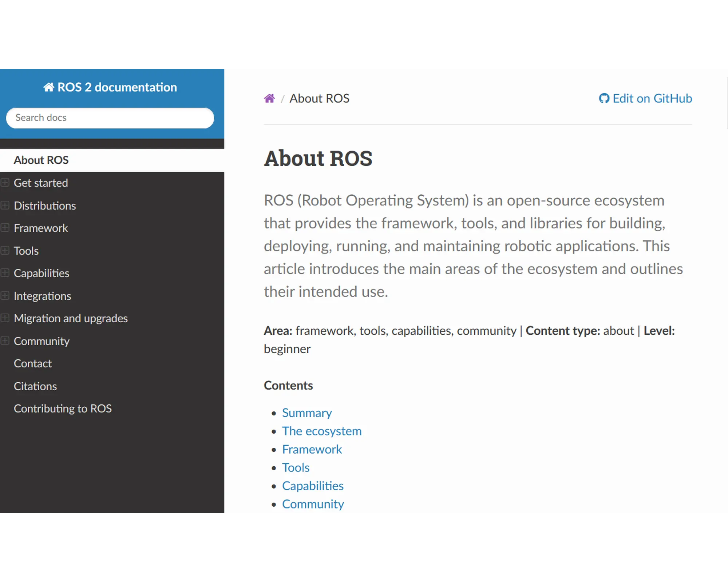Jump to The ecosystem in Contents
Screen dimensions: 728x582
pos(322,431)
